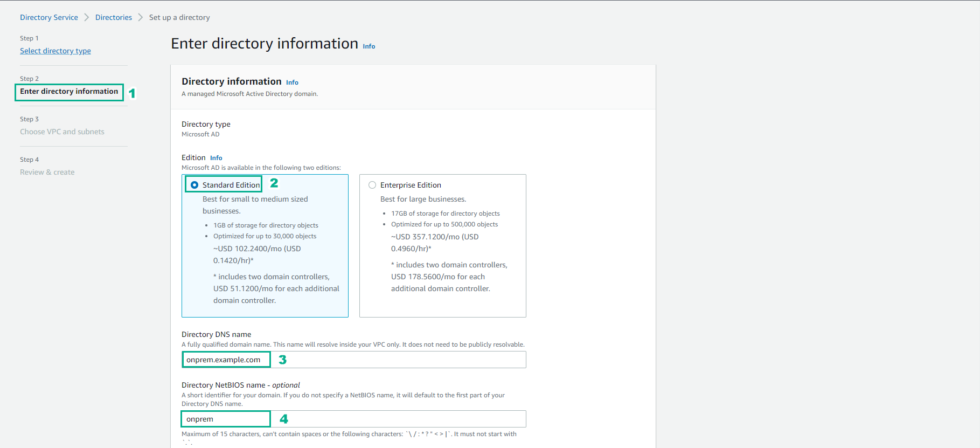Click the Enterprise Edition card description
This screenshot has height=448, width=980.
click(x=423, y=199)
